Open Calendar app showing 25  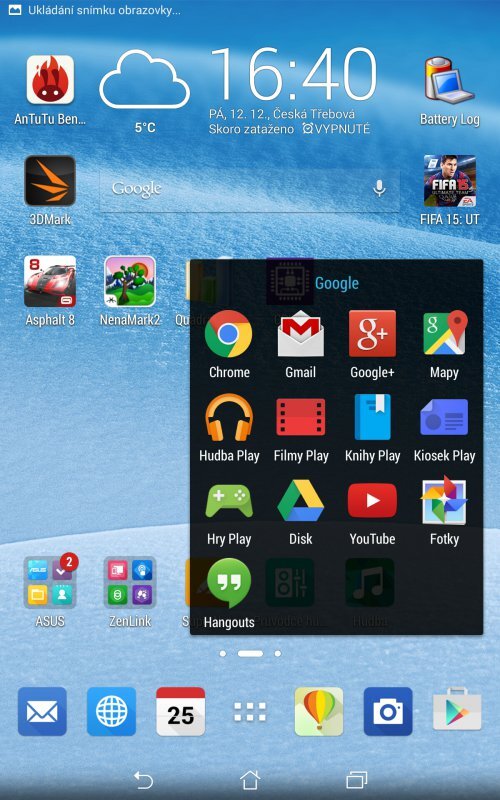[x=181, y=711]
